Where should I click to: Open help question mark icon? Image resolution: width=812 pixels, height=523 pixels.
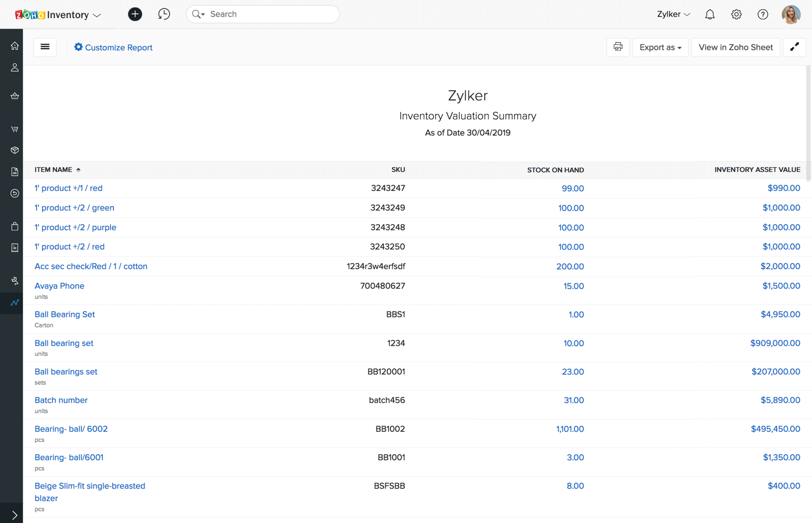click(x=763, y=15)
